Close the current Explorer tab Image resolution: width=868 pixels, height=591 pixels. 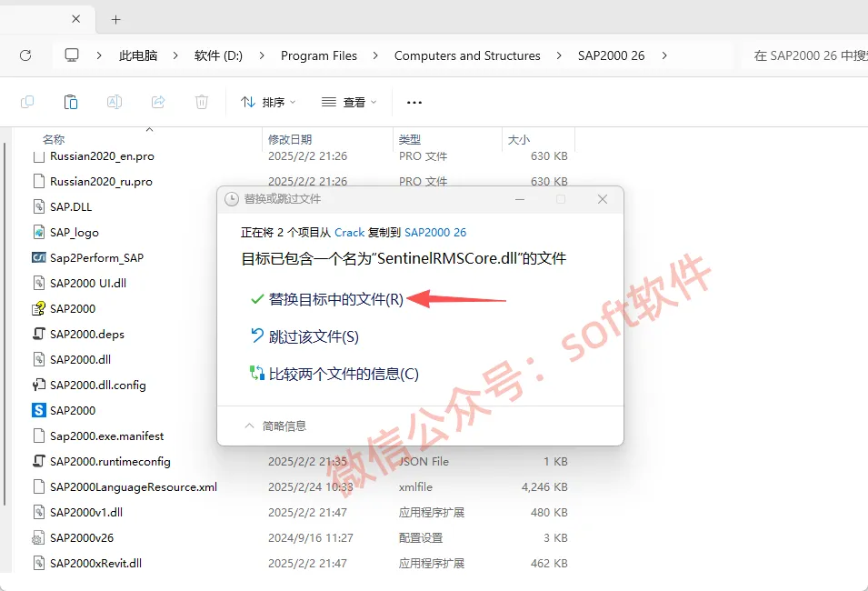[x=75, y=19]
